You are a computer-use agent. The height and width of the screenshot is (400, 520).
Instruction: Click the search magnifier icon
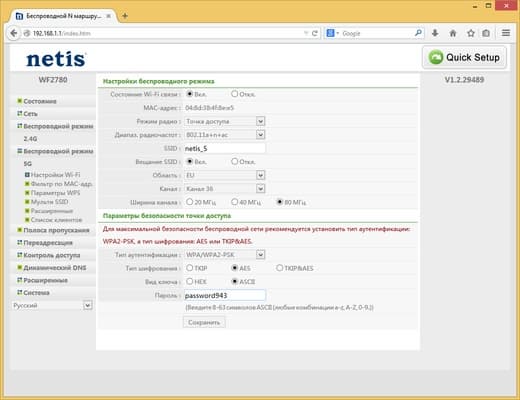418,33
